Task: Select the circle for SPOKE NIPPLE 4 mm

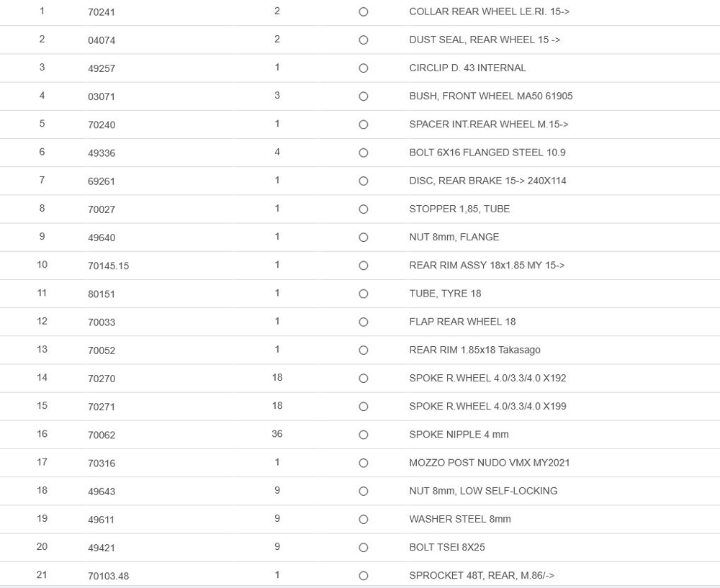Action: click(363, 435)
